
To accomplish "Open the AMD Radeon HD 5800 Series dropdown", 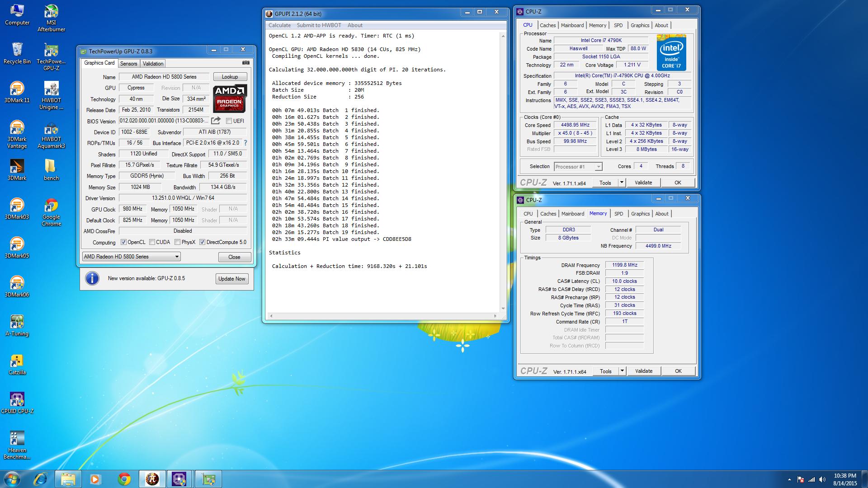I will (131, 257).
